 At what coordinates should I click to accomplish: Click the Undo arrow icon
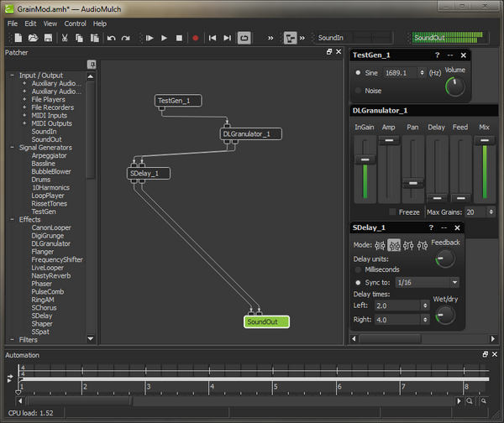pos(111,38)
